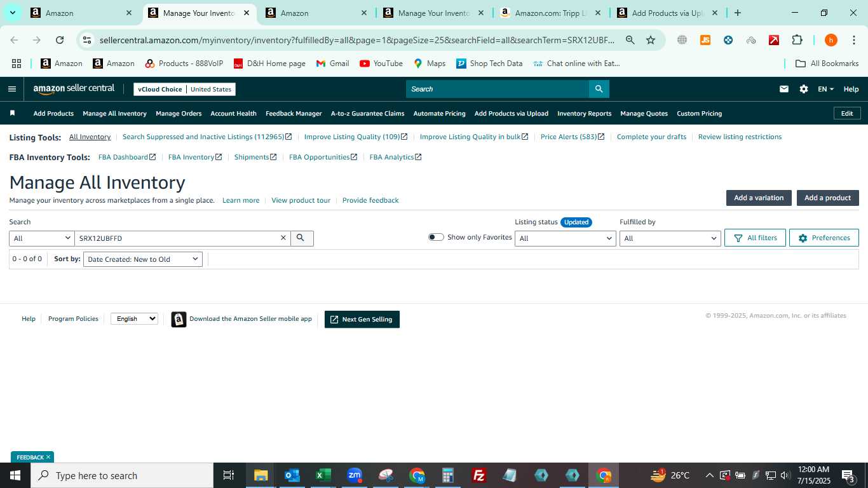Open the Manage All Inventory menu

tap(114, 113)
